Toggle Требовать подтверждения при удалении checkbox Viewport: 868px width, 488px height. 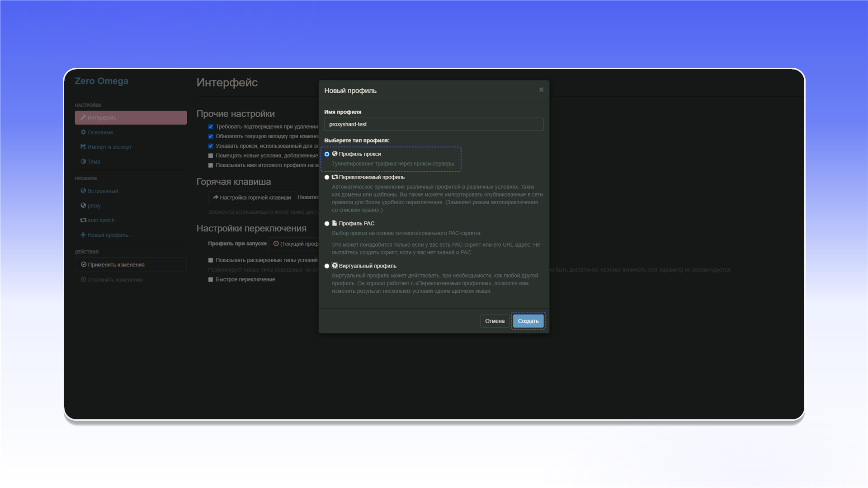211,127
